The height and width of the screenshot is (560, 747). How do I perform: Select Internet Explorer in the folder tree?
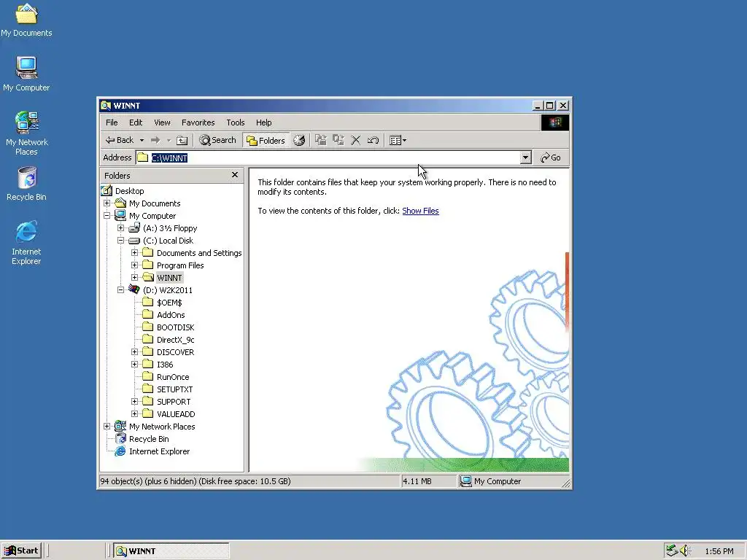pyautogui.click(x=159, y=451)
